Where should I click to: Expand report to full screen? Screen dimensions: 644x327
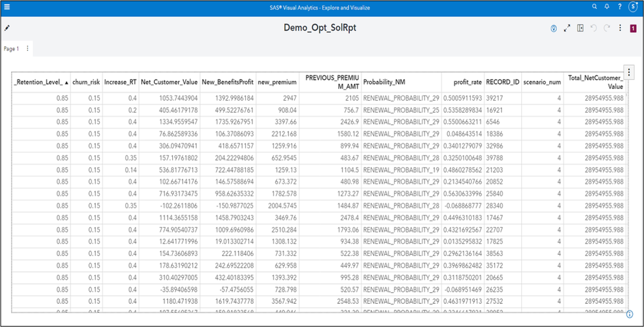point(567,28)
